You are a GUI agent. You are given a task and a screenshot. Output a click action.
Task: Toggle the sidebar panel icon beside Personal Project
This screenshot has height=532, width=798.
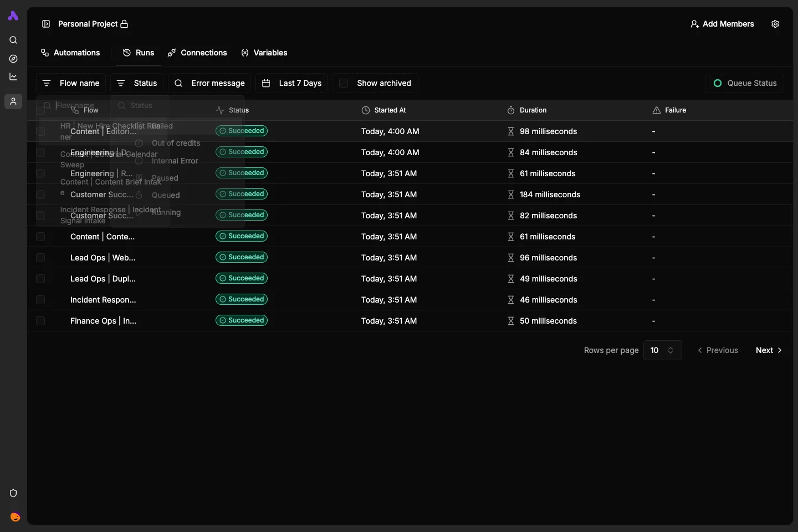point(46,24)
